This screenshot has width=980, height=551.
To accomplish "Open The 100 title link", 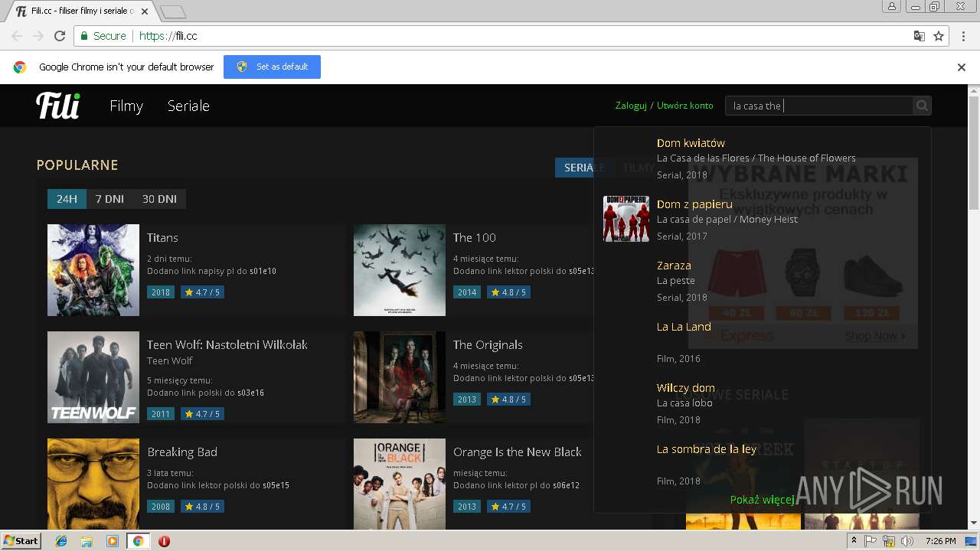I will [475, 238].
